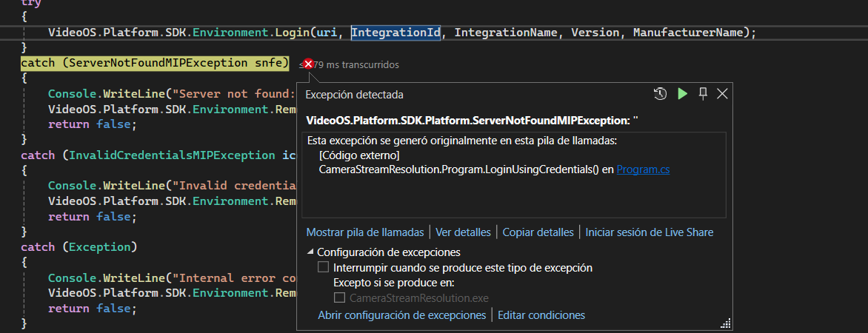This screenshot has height=333, width=868.
Task: Enable 'Interrumpir cuando se produce este tipo' checkbox
Action: tap(323, 268)
